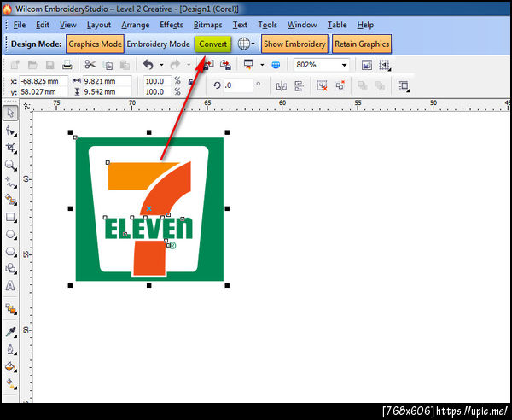Select the Freehand curve tool
Screen dimensions: 512x420
pos(10,183)
